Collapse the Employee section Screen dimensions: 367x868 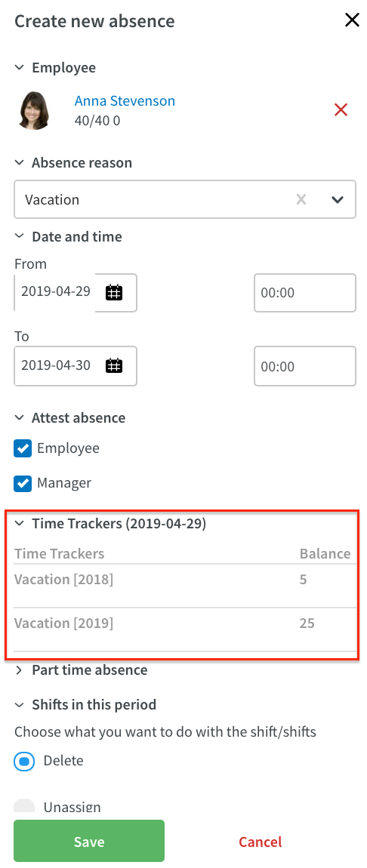[20, 67]
